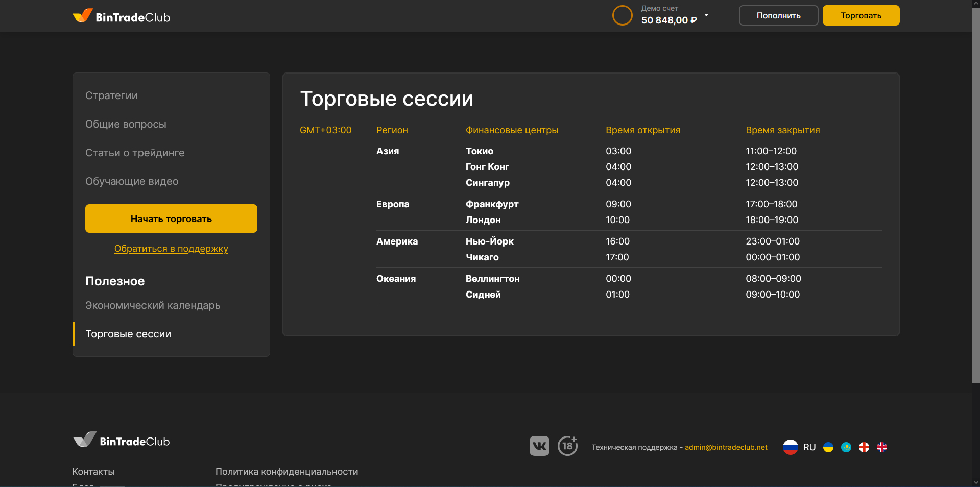Open the VK social page icon

pyautogui.click(x=539, y=446)
